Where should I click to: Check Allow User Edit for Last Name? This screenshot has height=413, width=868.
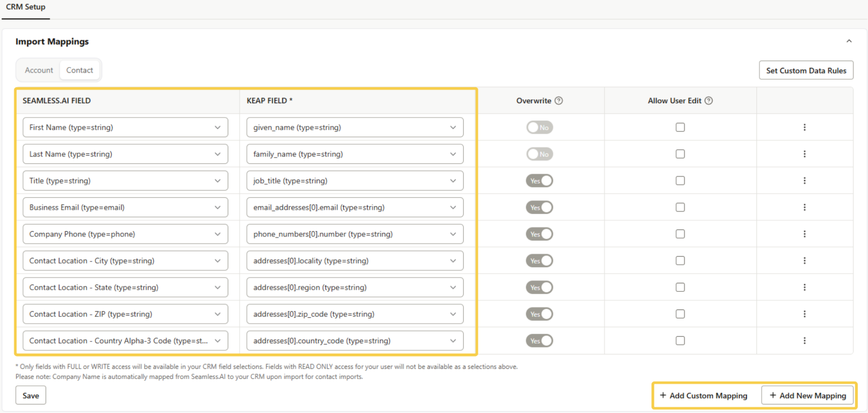(680, 154)
